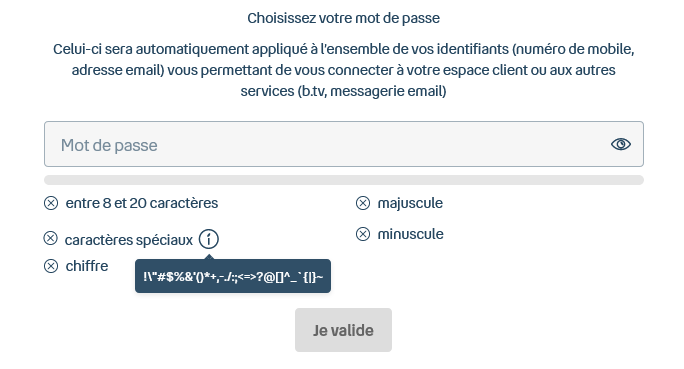Click the chiffre requirement label
The height and width of the screenshot is (369, 684).
point(87,266)
